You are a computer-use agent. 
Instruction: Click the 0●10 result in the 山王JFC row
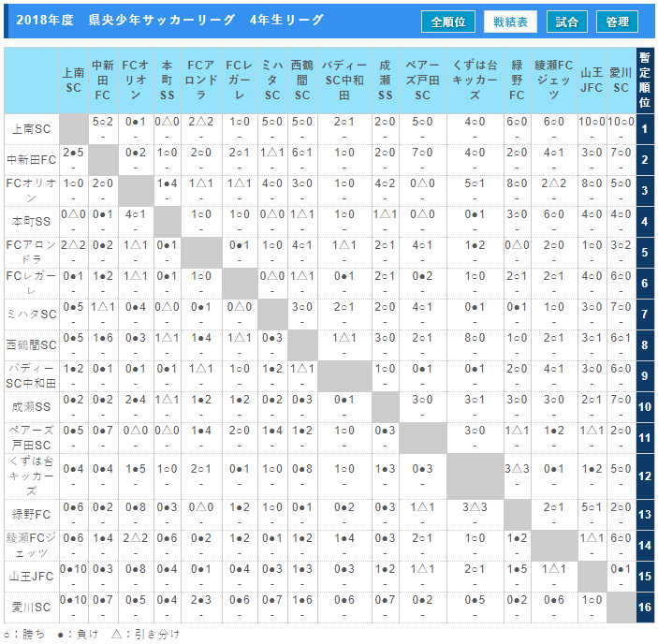click(x=74, y=569)
